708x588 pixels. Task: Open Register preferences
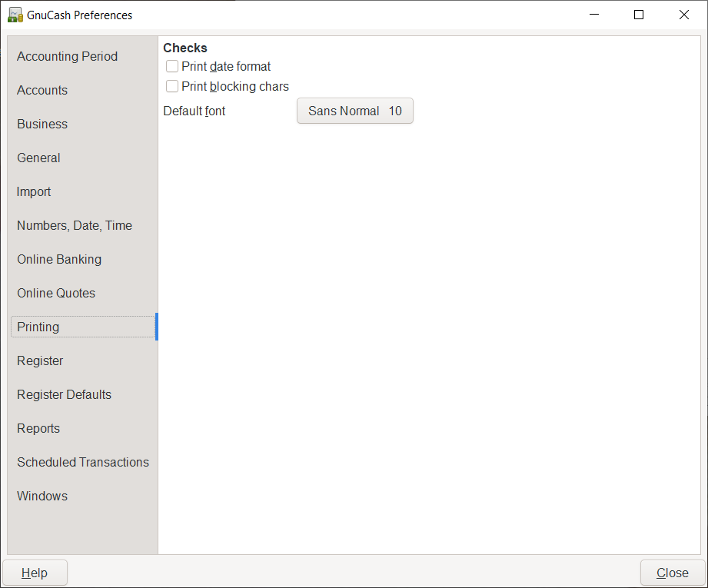(x=40, y=360)
